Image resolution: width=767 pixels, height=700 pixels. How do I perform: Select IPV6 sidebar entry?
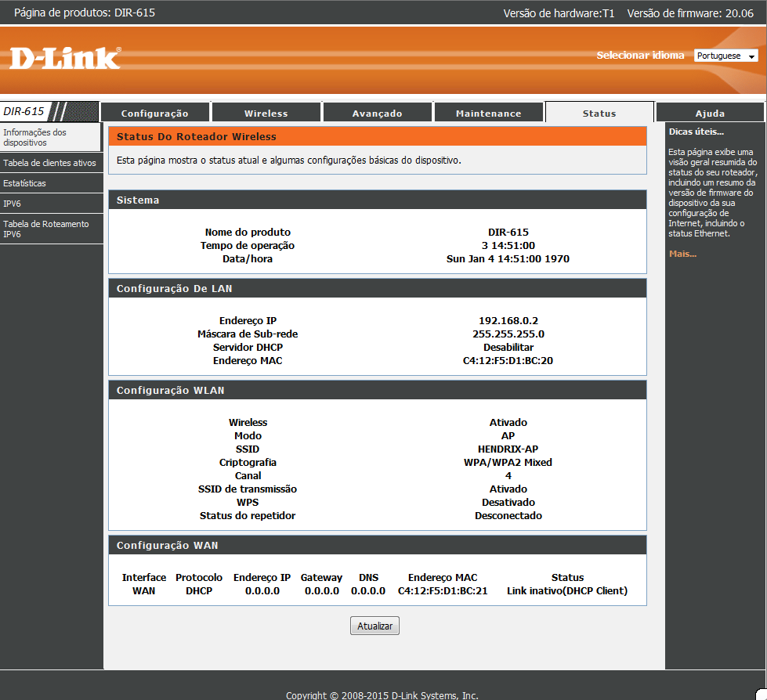pos(52,204)
